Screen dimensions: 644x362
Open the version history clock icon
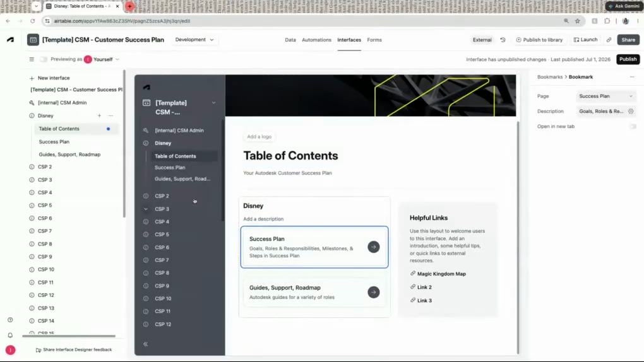[x=503, y=40]
